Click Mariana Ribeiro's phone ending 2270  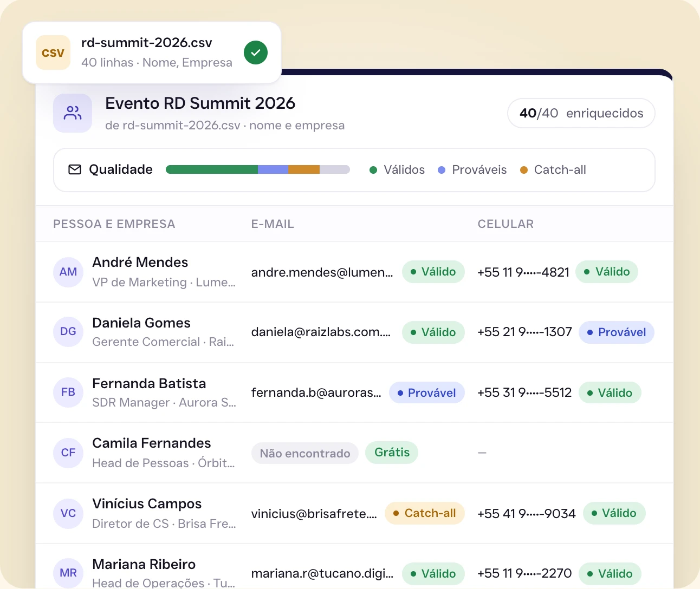point(524,573)
